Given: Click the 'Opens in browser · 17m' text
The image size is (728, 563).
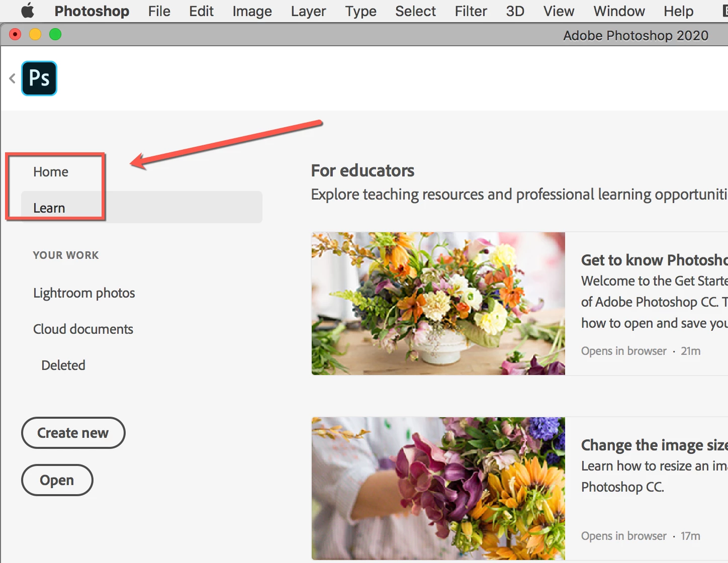Looking at the screenshot, I should pyautogui.click(x=641, y=536).
